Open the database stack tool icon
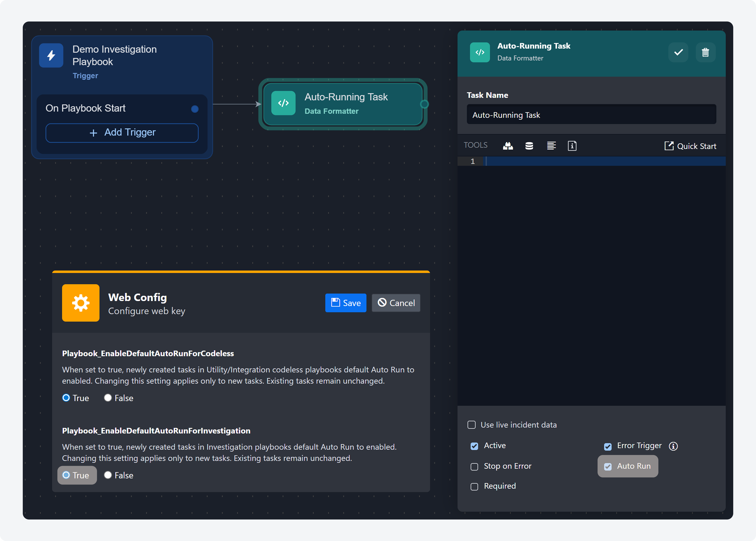The image size is (756, 541). point(529,146)
